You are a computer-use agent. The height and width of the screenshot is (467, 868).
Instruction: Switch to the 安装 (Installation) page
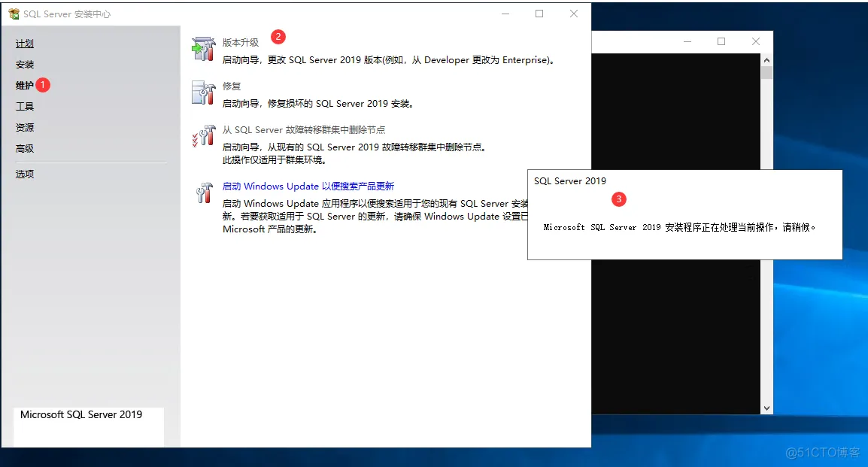point(25,65)
